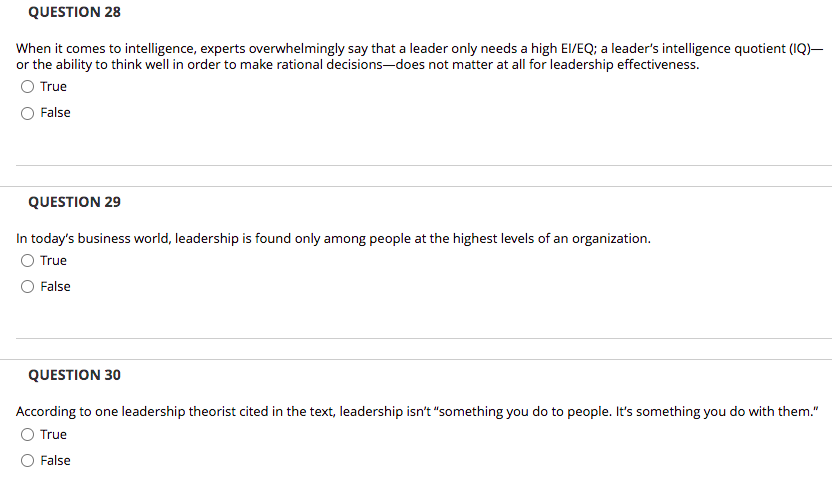Click the 'False' label text in Question 29
This screenshot has width=832, height=477.
tap(55, 287)
